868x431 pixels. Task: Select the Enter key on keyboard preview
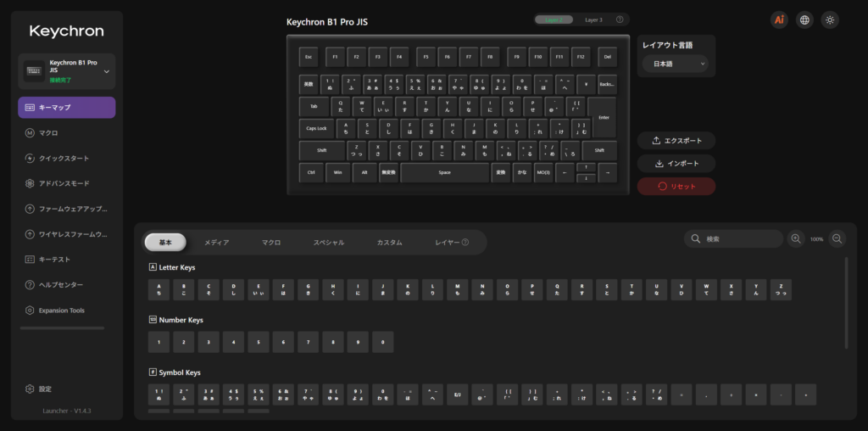pyautogui.click(x=602, y=117)
